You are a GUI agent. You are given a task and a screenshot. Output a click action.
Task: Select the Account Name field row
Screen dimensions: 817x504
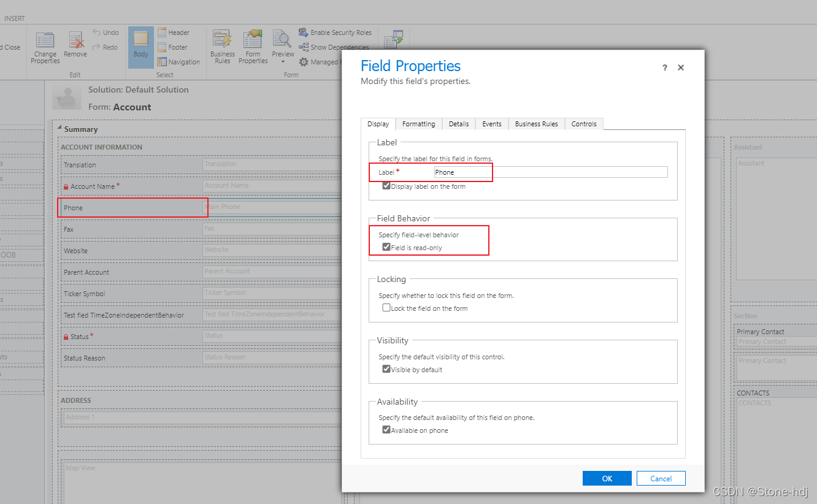pyautogui.click(x=202, y=186)
